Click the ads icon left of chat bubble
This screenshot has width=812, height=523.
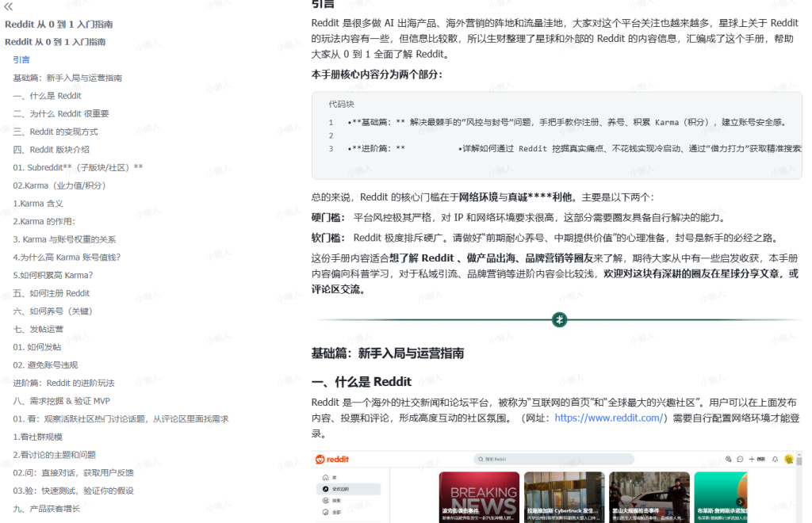tap(728, 459)
